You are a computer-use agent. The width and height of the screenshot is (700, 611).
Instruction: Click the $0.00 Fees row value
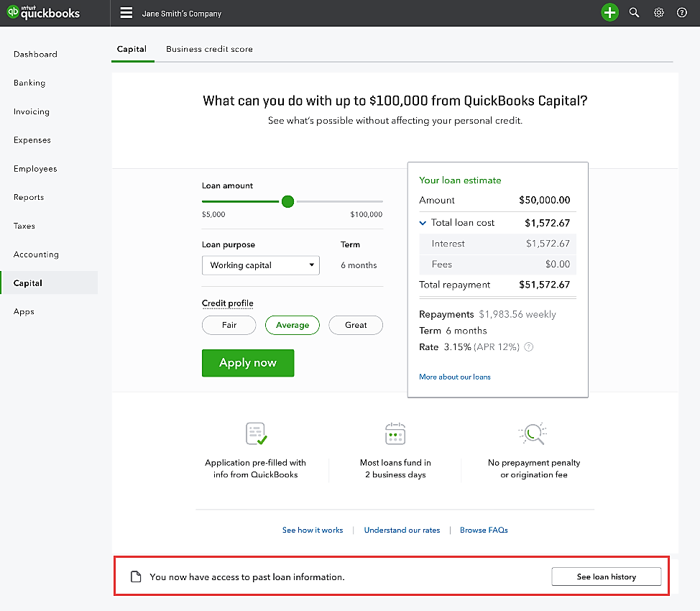558,264
